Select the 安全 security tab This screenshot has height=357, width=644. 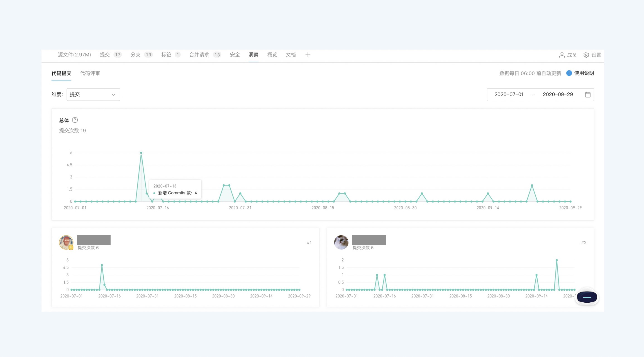click(235, 55)
